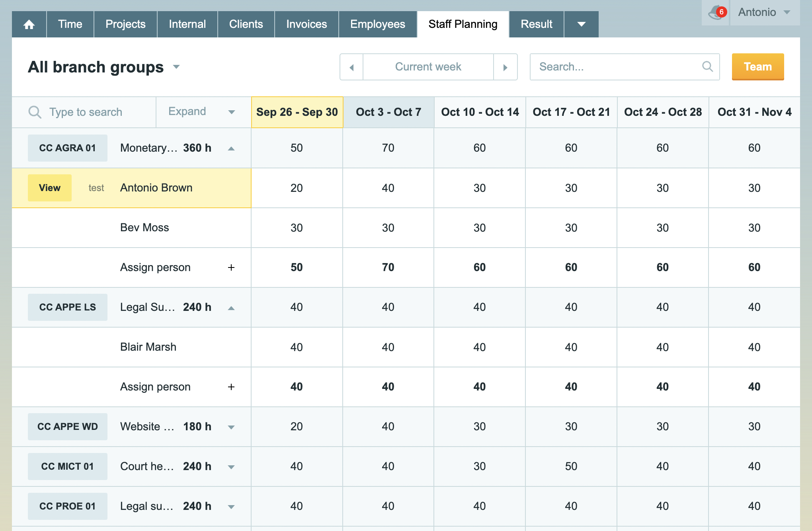Go to next week arrow
The height and width of the screenshot is (531, 812).
(505, 67)
